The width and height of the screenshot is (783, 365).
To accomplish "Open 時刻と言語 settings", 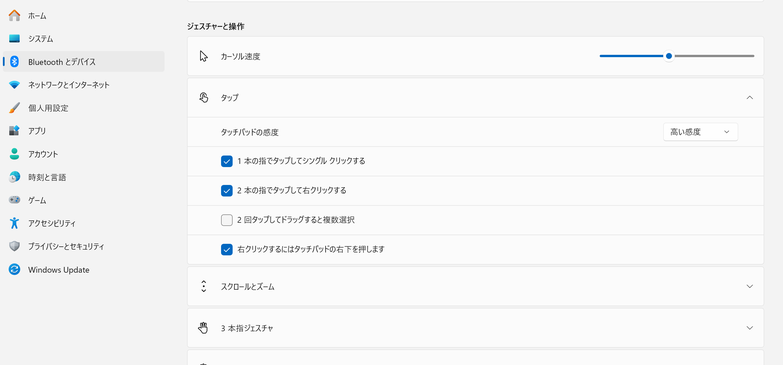I will (83, 177).
